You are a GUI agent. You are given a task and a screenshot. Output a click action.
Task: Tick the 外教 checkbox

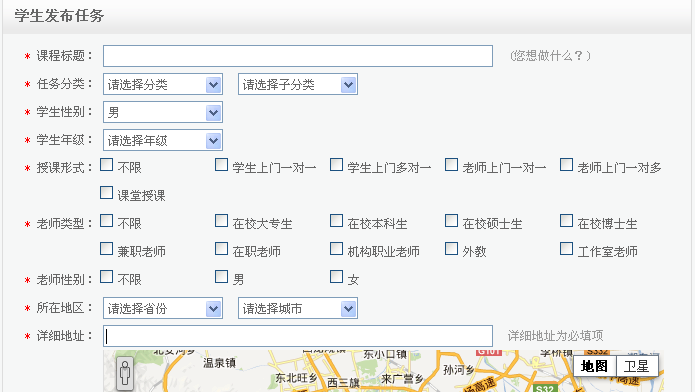[x=451, y=249]
